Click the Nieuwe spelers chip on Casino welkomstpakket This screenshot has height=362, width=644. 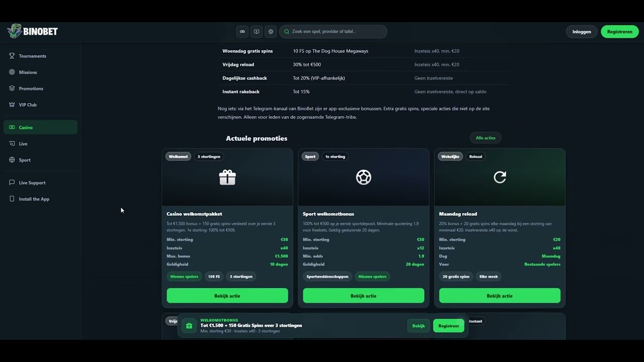click(184, 277)
